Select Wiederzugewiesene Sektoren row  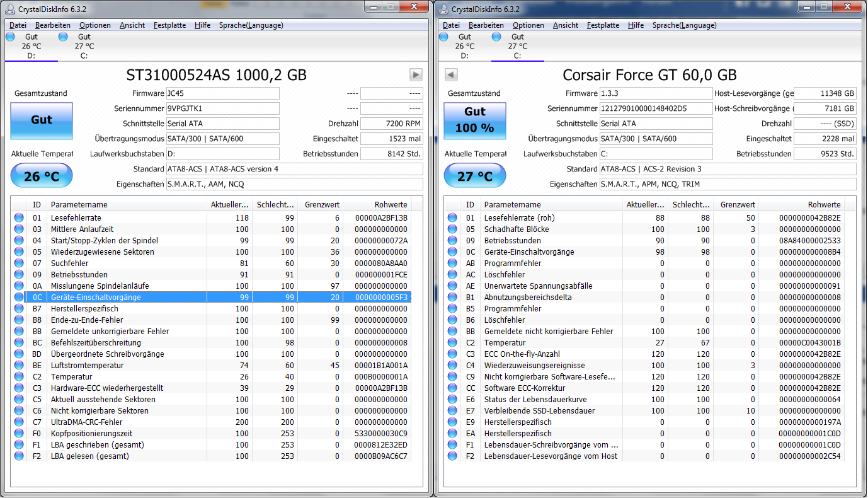[x=212, y=252]
